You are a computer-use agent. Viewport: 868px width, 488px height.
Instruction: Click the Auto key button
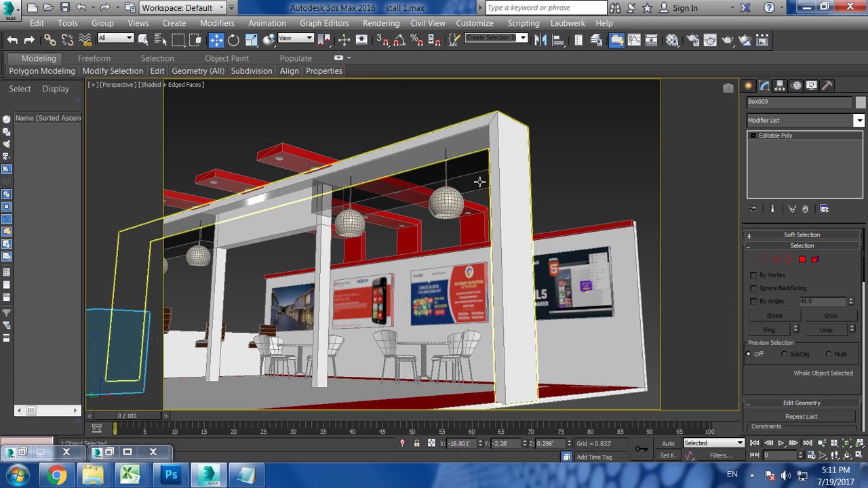click(x=669, y=443)
